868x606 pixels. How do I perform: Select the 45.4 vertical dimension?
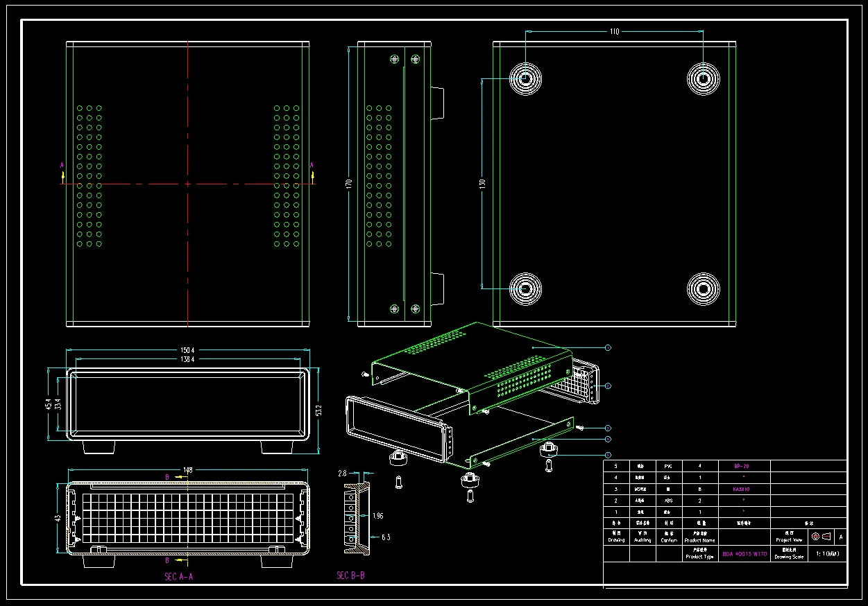coord(48,404)
